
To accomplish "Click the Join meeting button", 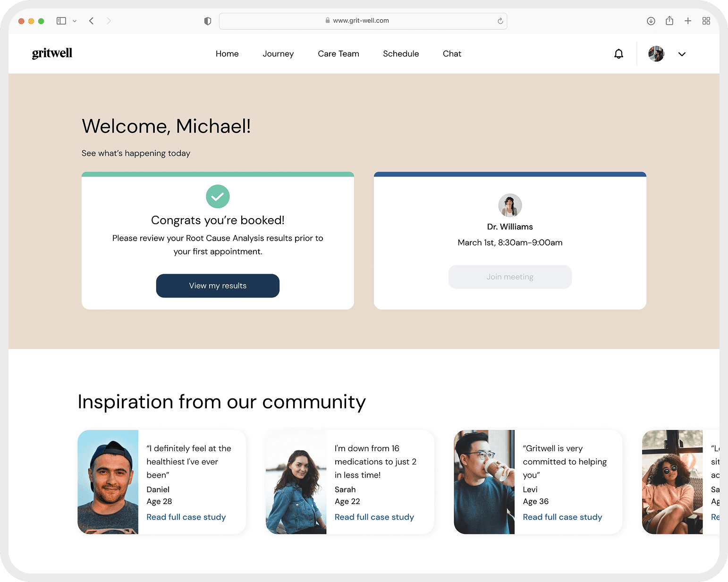I will (x=510, y=277).
